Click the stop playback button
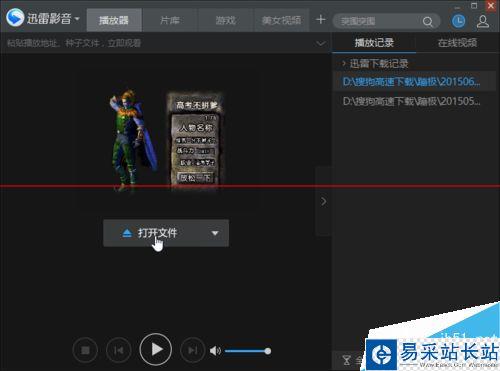 85,350
